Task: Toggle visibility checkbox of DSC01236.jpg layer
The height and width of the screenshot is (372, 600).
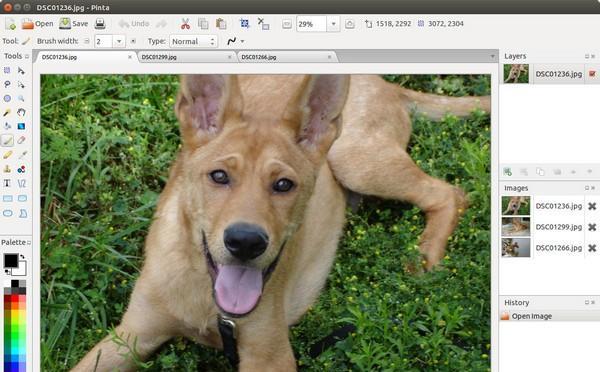Action: pos(592,73)
